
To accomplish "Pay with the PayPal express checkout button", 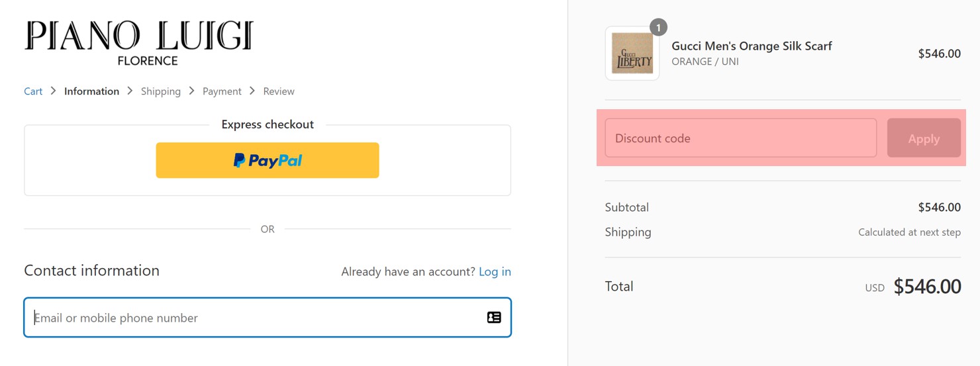I will 268,160.
